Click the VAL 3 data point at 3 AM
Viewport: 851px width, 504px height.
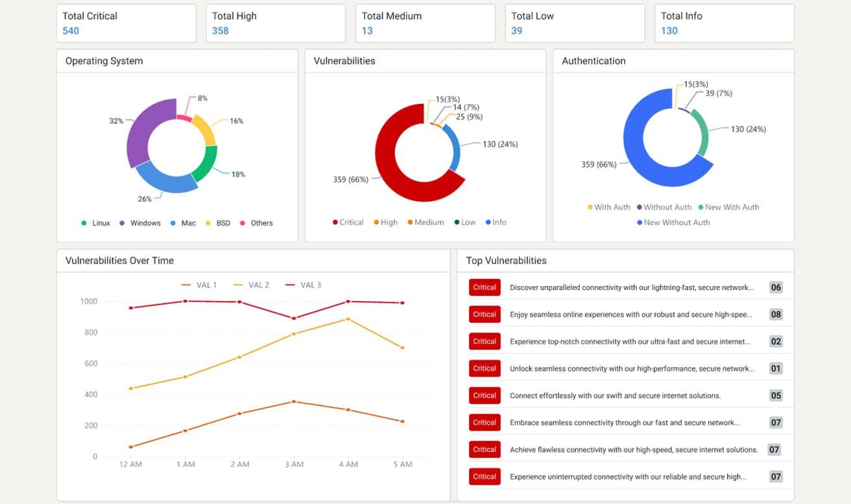click(x=294, y=318)
